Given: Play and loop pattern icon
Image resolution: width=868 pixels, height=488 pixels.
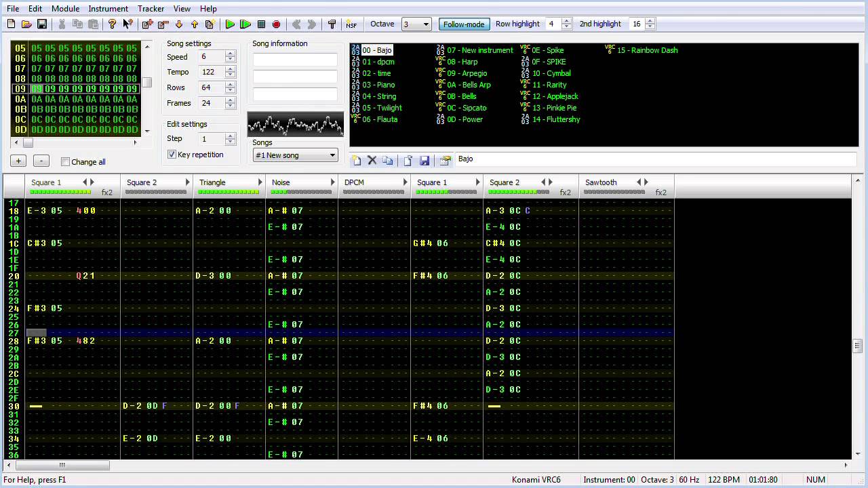Looking at the screenshot, I should [x=245, y=24].
